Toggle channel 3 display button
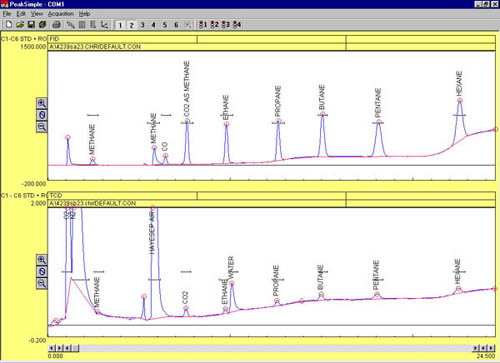The width and height of the screenshot is (500, 363). pyautogui.click(x=142, y=25)
